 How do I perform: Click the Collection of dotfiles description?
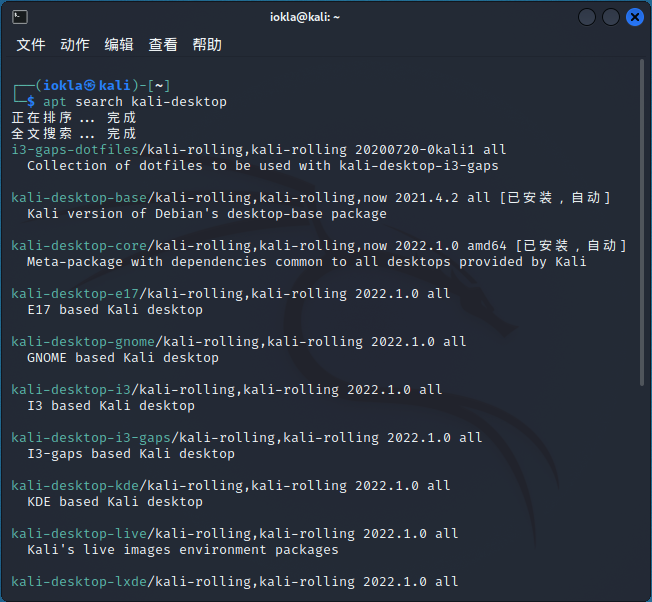click(x=263, y=165)
